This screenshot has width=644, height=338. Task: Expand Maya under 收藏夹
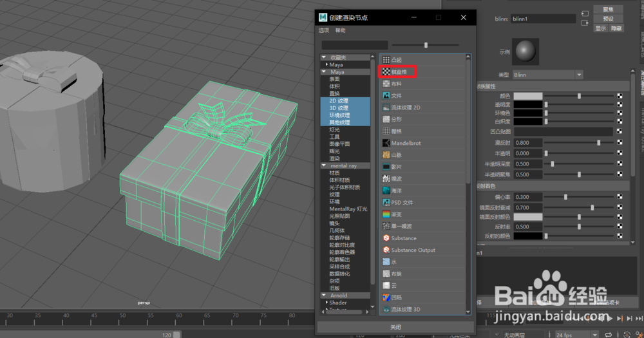pos(327,65)
